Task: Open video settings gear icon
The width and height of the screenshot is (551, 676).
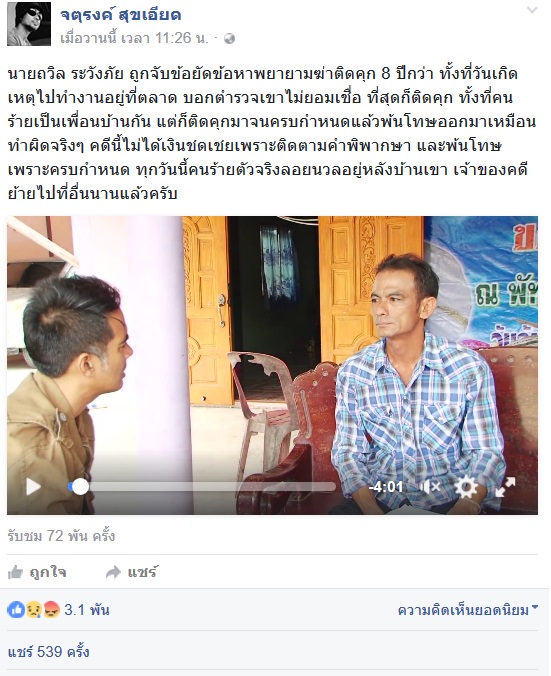Action: tap(466, 487)
